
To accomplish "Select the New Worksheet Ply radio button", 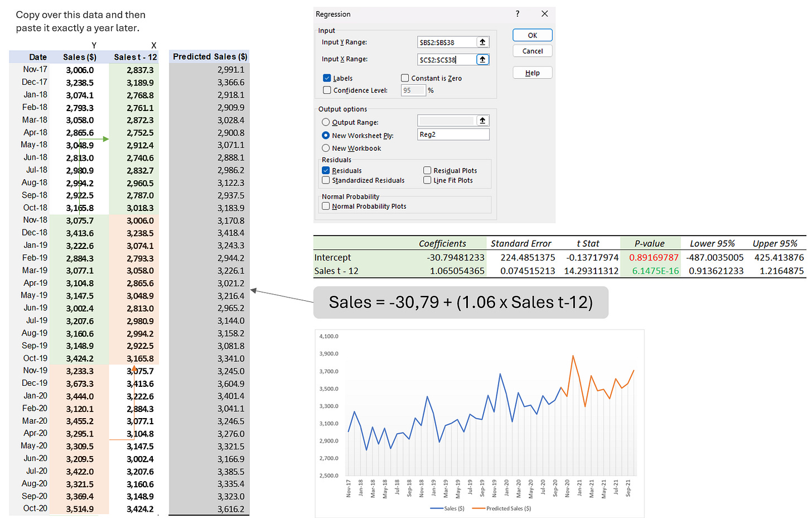I will pyautogui.click(x=326, y=135).
